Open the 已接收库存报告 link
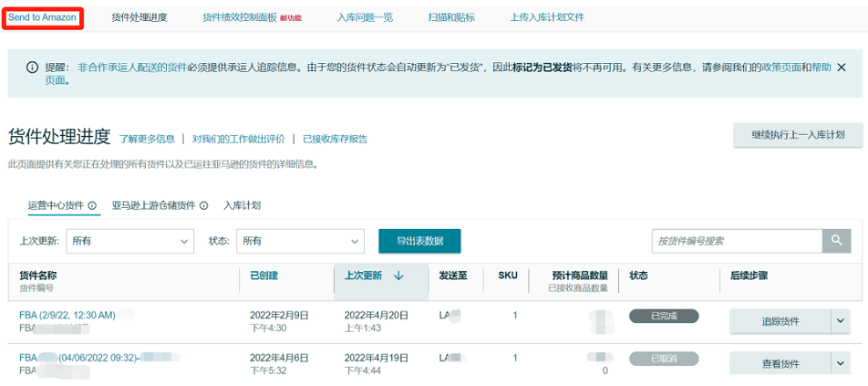Screen dimensions: 868x386 point(335,140)
